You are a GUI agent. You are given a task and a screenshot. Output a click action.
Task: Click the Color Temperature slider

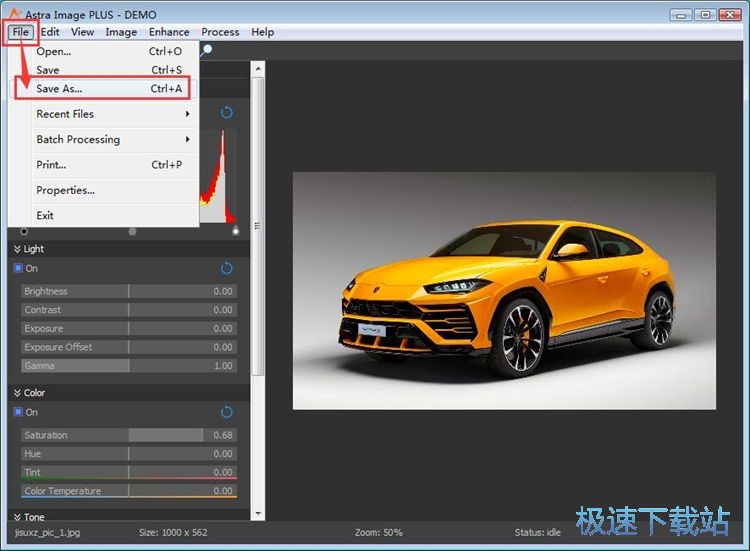pos(128,491)
